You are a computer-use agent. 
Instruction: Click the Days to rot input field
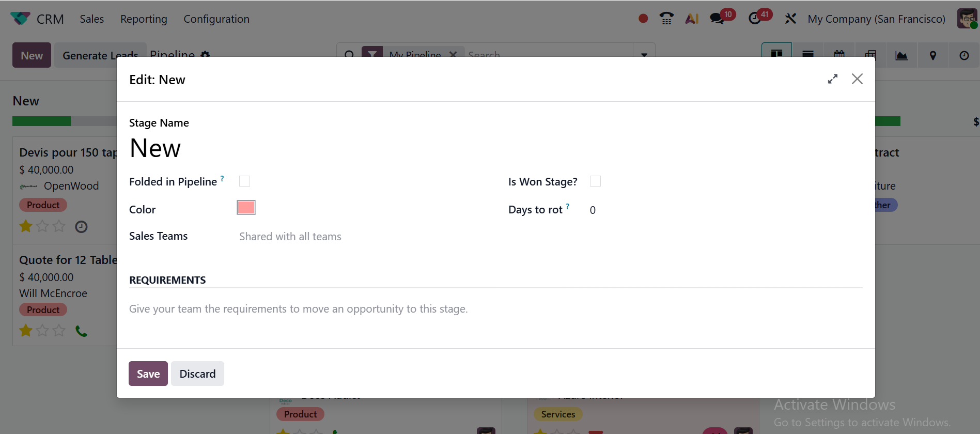click(x=672, y=210)
